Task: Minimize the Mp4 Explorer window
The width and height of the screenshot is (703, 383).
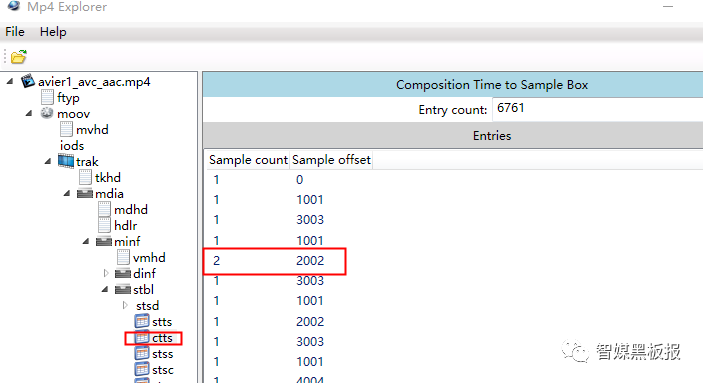Action: click(668, 7)
